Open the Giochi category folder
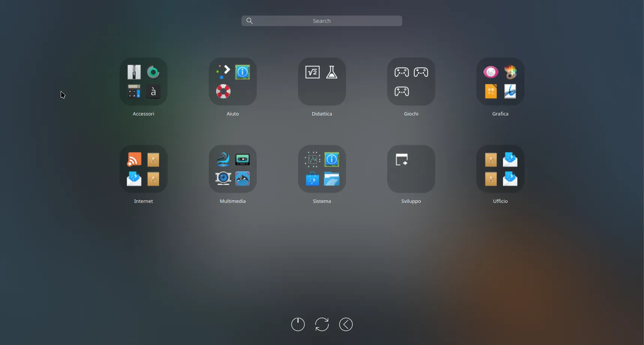644x345 pixels. tap(411, 82)
